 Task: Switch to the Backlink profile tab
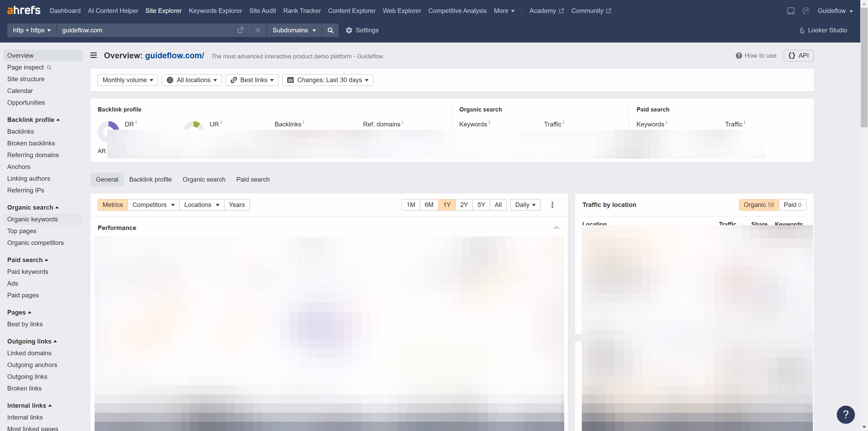point(150,179)
